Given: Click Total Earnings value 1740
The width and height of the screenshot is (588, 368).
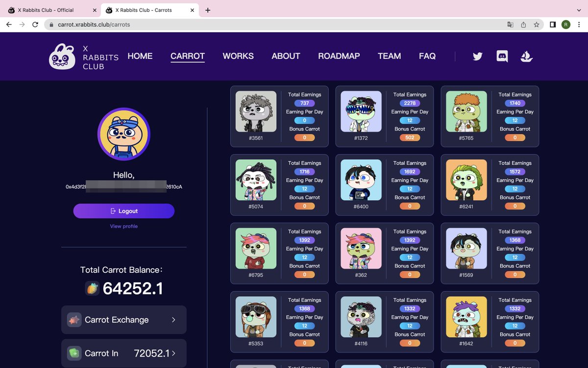Looking at the screenshot, I should click(515, 103).
